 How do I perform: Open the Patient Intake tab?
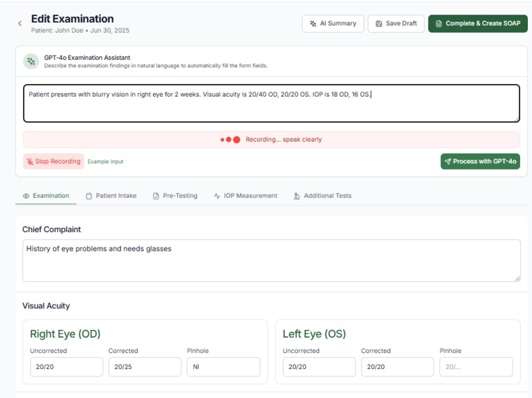coord(111,196)
